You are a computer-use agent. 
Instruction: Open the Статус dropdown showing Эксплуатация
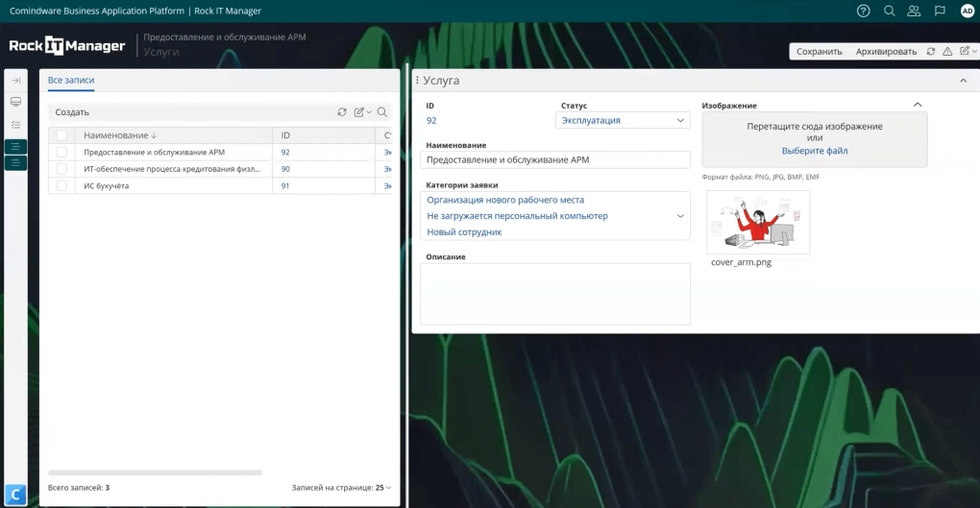click(x=623, y=120)
